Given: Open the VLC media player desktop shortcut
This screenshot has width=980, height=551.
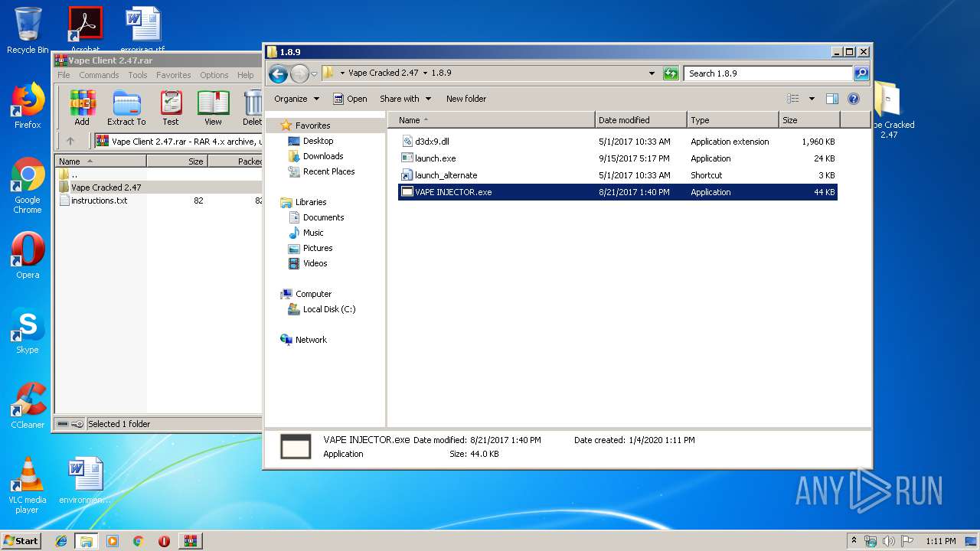Looking at the screenshot, I should pyautogui.click(x=28, y=485).
